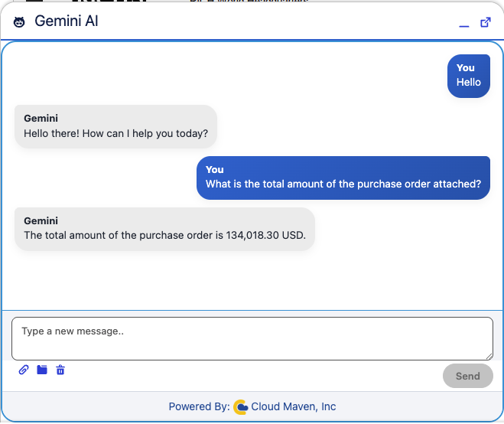The image size is (504, 424).
Task: Click Gemini's "Hello there!" greeting message
Action: pyautogui.click(x=115, y=126)
